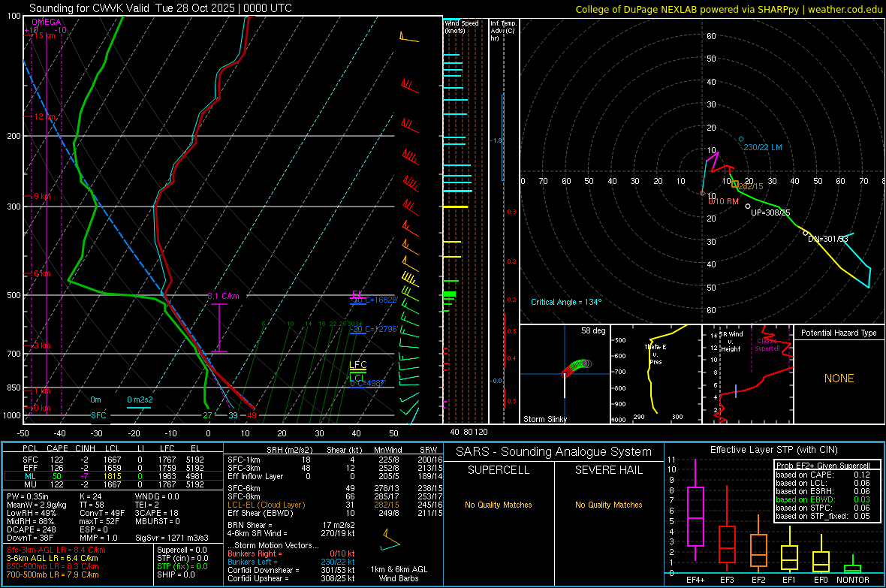Click the Storm Slinky circle cluster

coord(577,367)
